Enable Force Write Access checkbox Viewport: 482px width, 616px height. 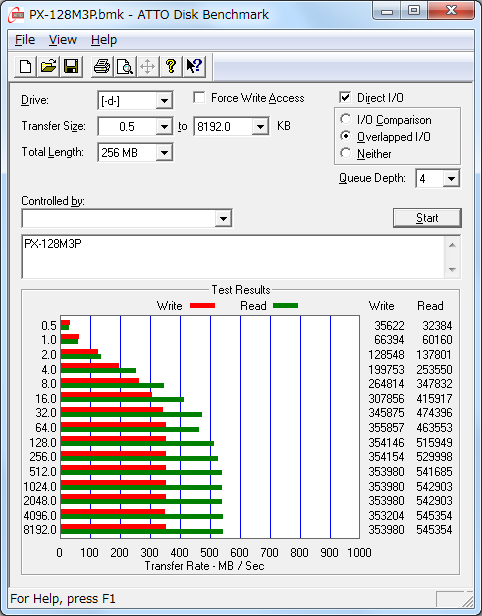pyautogui.click(x=199, y=97)
